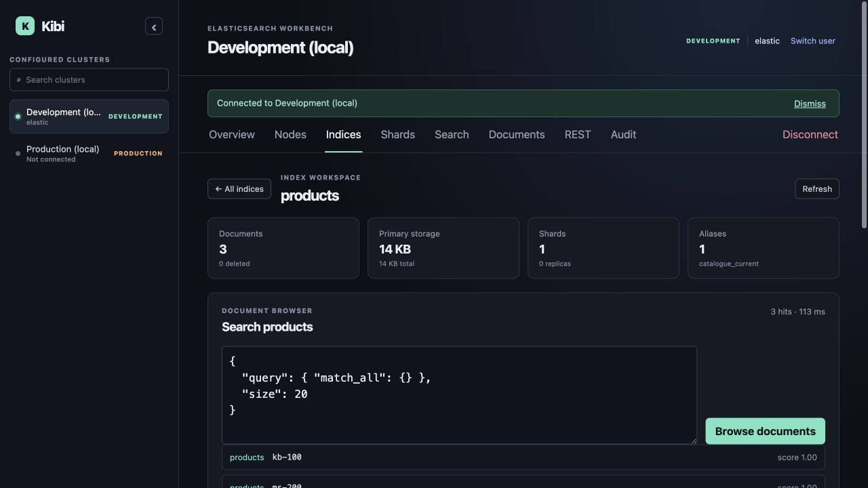Image resolution: width=868 pixels, height=488 pixels.
Task: Collapse the sidebar with chevron button
Action: click(154, 26)
